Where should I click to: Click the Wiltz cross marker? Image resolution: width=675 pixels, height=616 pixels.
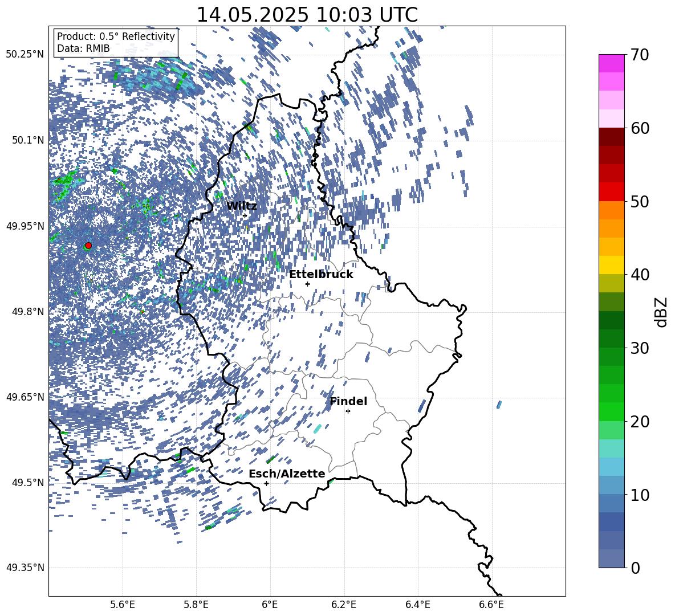point(245,215)
